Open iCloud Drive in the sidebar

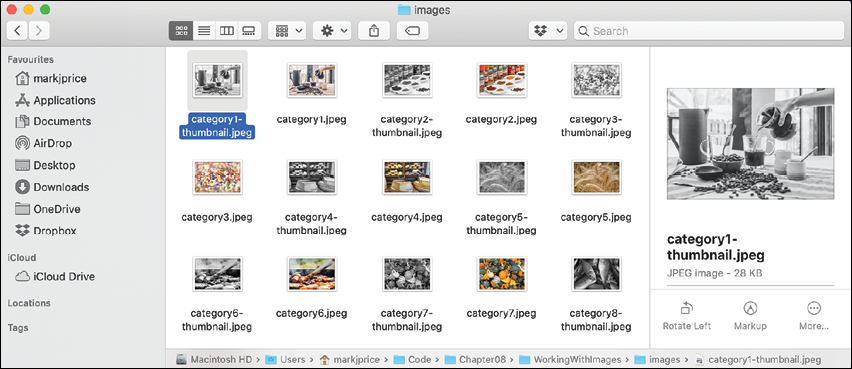[54, 277]
